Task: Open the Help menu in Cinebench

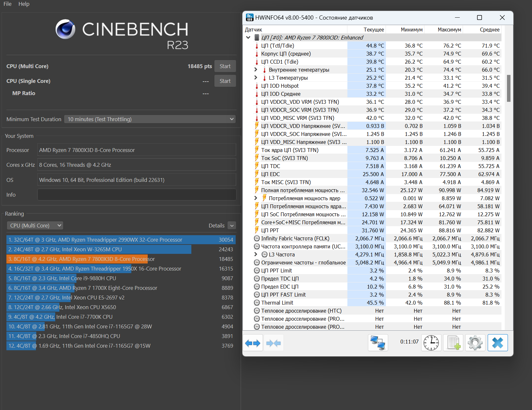Action: 24,4
